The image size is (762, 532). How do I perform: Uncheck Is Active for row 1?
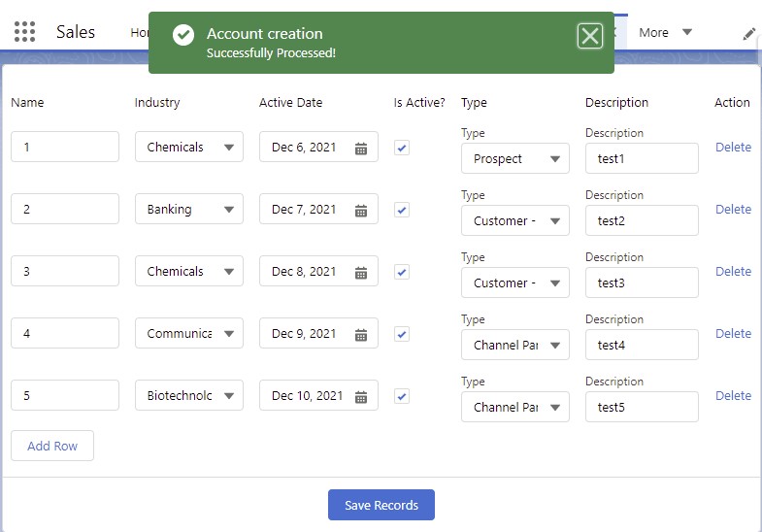pyautogui.click(x=402, y=148)
